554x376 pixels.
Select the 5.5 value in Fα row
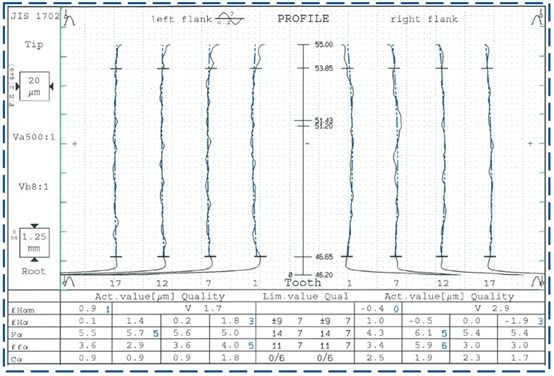87,333
